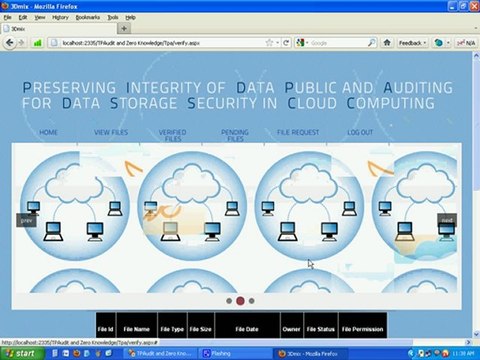Click the File Permission column header
The image size is (480, 360).
click(x=363, y=325)
